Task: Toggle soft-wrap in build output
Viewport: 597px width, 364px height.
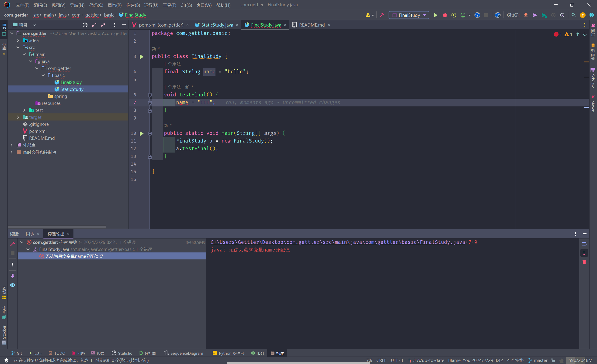Action: pyautogui.click(x=584, y=244)
